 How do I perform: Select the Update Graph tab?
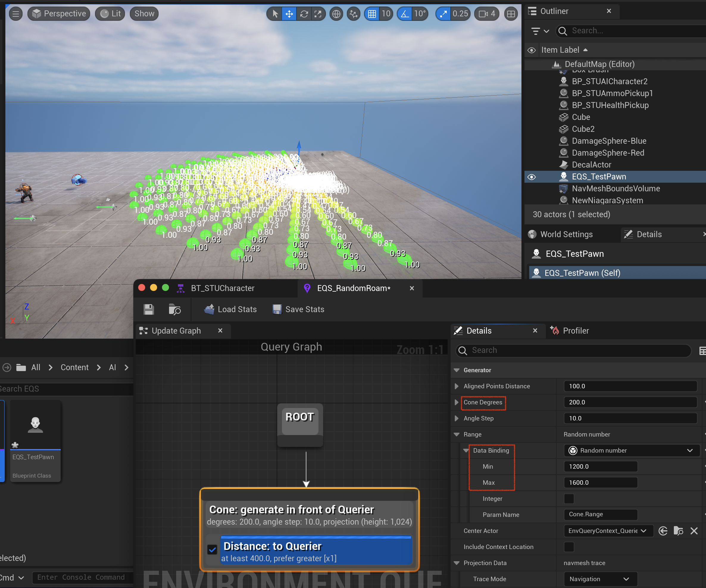tap(176, 331)
